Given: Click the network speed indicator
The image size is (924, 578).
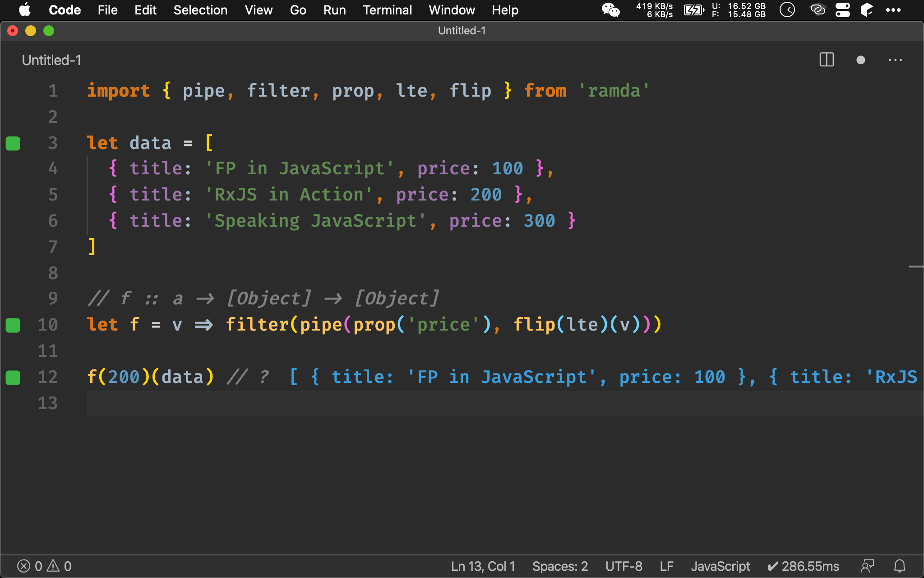Looking at the screenshot, I should (654, 10).
